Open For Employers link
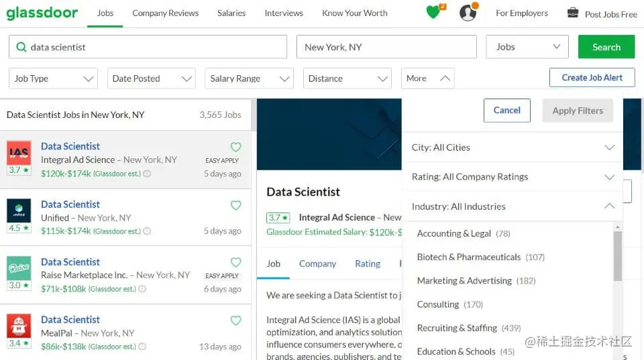 click(522, 13)
